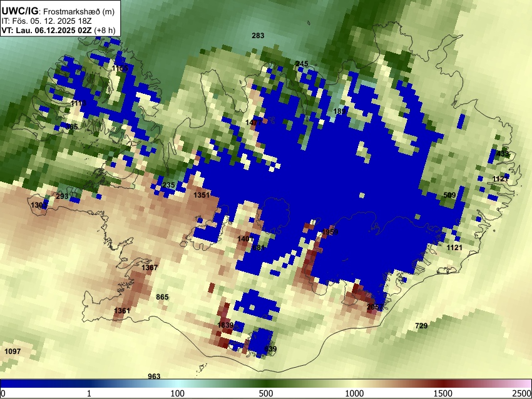The height and width of the screenshot is (399, 532).
Task: Click the '0' tick on the color scale
Action: tap(3, 393)
